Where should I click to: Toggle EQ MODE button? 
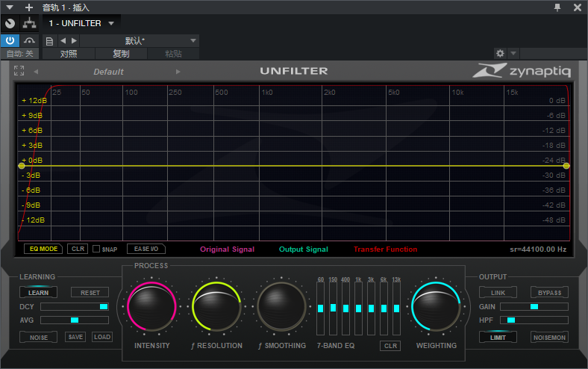coord(43,249)
